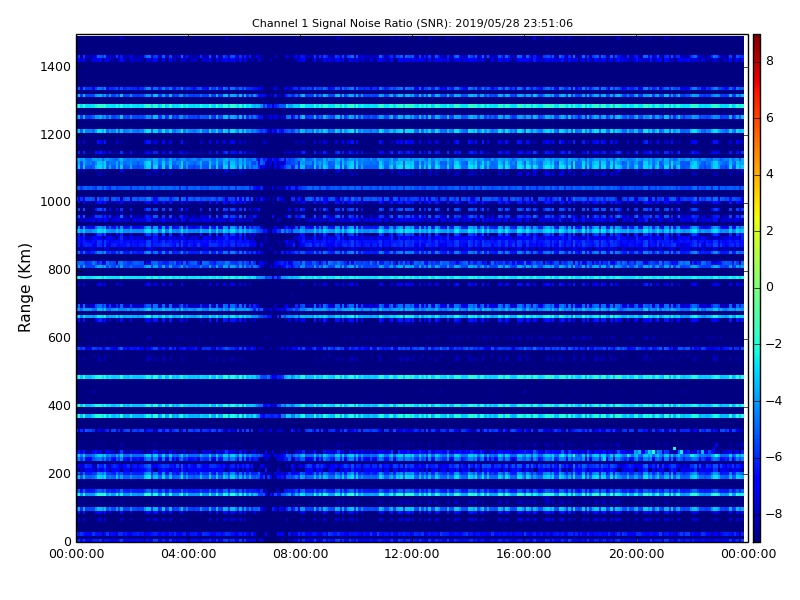The width and height of the screenshot is (800, 600).
Task: Click the colorbar label −8
Action: coord(773,514)
